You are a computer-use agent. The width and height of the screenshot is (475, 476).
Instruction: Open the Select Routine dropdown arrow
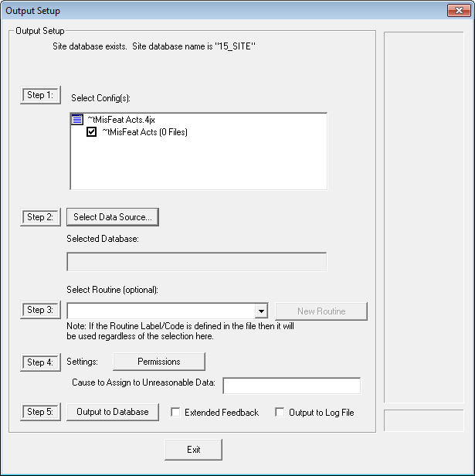261,311
